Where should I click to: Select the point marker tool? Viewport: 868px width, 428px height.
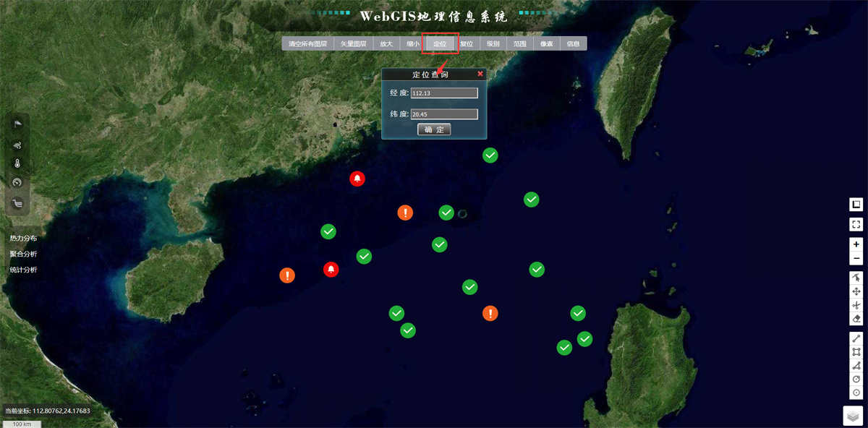click(856, 392)
